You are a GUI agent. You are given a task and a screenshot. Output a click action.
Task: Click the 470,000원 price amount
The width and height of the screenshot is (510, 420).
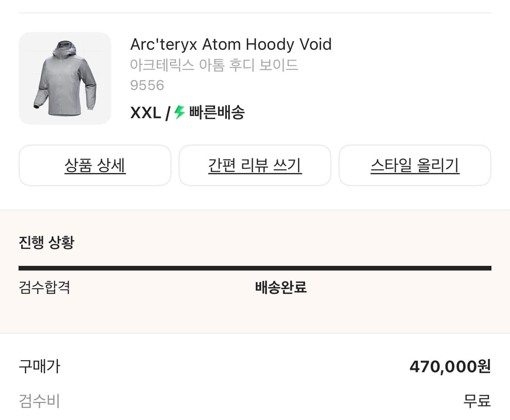449,366
